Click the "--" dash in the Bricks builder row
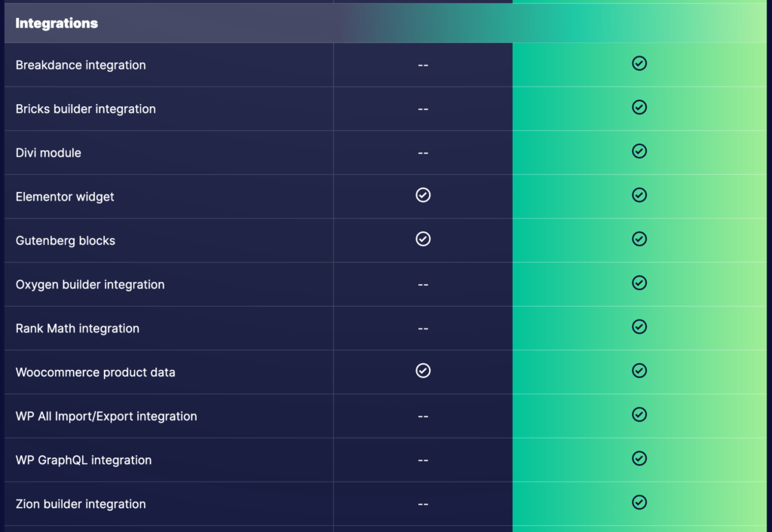The image size is (772, 532). pyautogui.click(x=423, y=109)
